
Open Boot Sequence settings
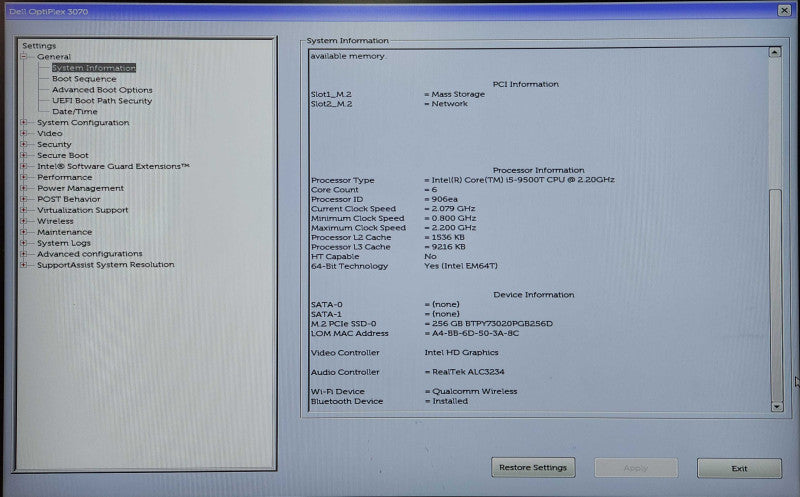84,79
